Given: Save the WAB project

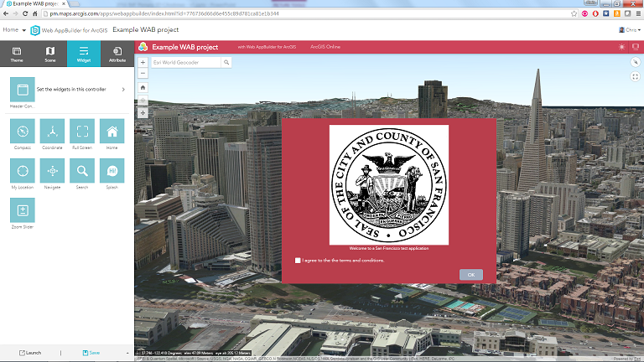Looking at the screenshot, I should click(91, 353).
